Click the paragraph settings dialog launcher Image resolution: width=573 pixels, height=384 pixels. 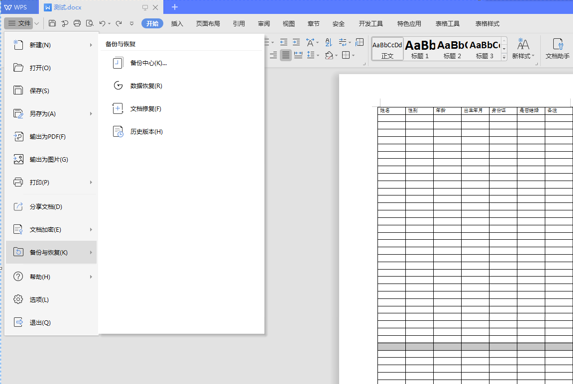[364, 64]
